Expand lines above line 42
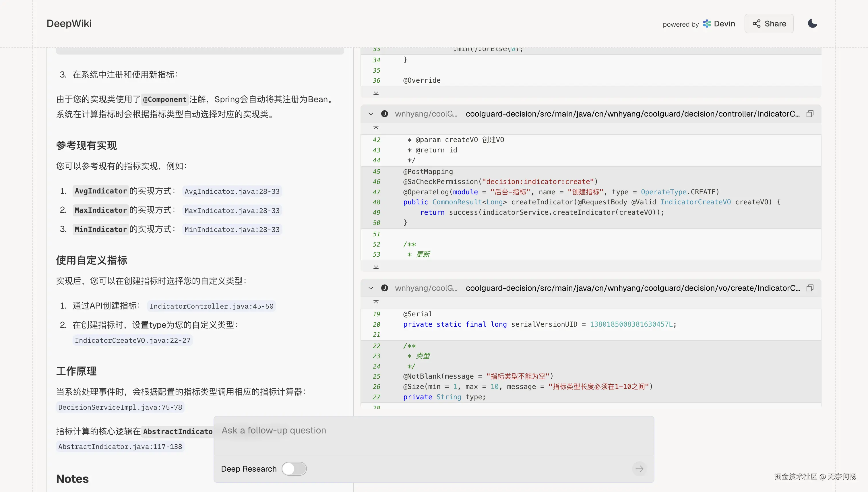Image resolution: width=868 pixels, height=492 pixels. click(x=376, y=129)
